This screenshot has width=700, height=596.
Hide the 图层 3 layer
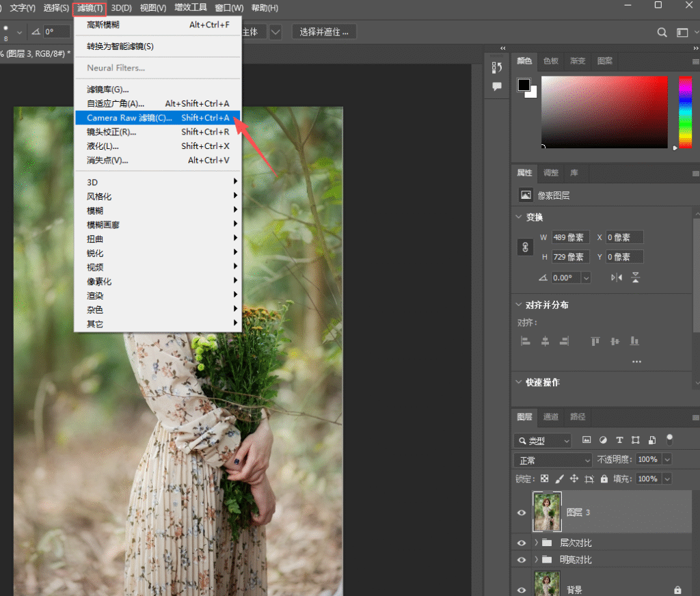coord(522,513)
